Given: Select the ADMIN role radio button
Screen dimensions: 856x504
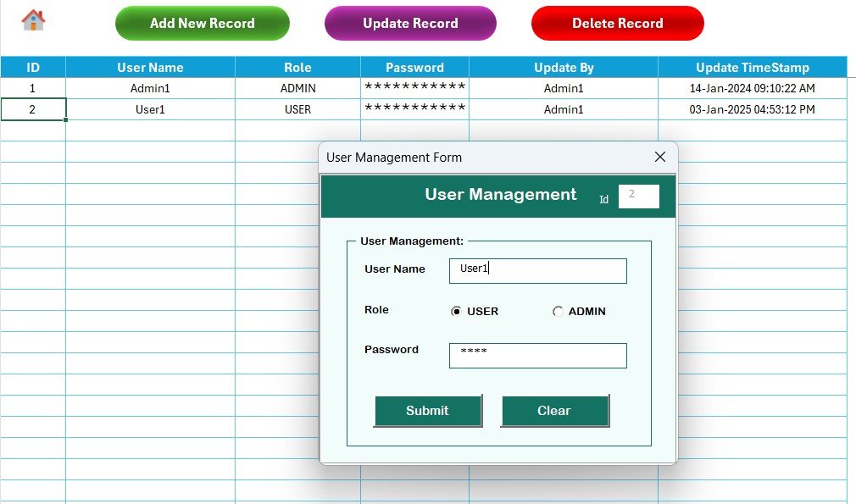Looking at the screenshot, I should tap(558, 312).
